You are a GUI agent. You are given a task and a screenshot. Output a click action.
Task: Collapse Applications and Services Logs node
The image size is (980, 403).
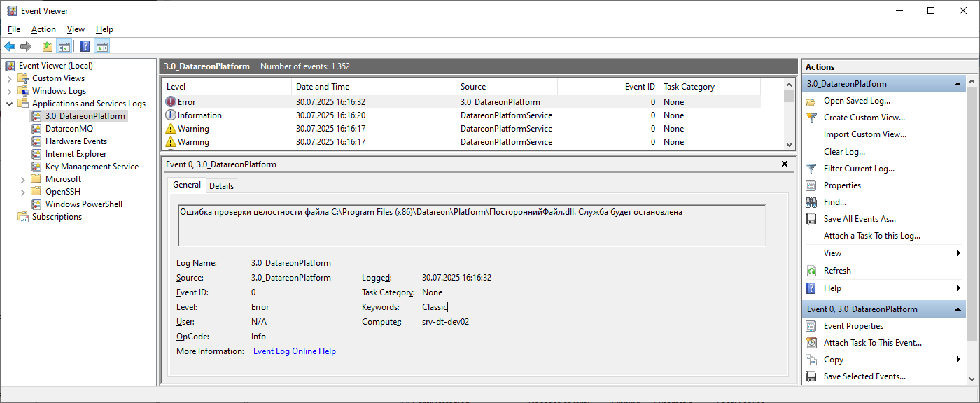[x=10, y=104]
